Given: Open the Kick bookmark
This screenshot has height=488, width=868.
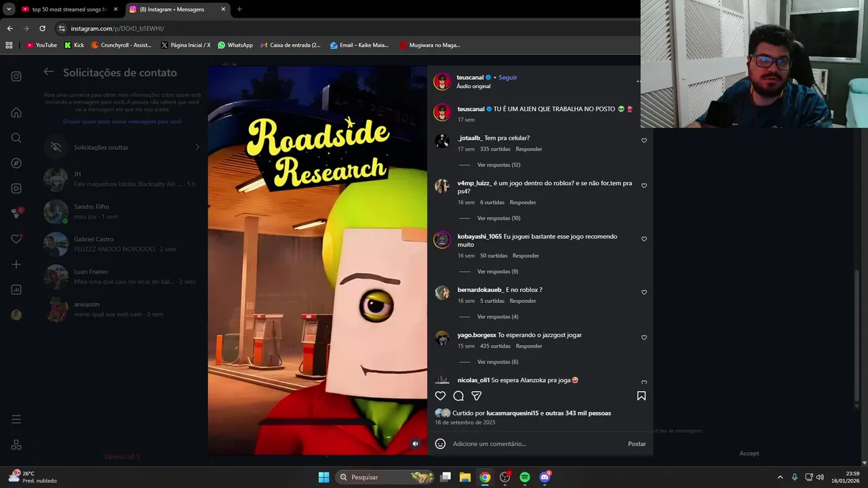Looking at the screenshot, I should (x=75, y=45).
